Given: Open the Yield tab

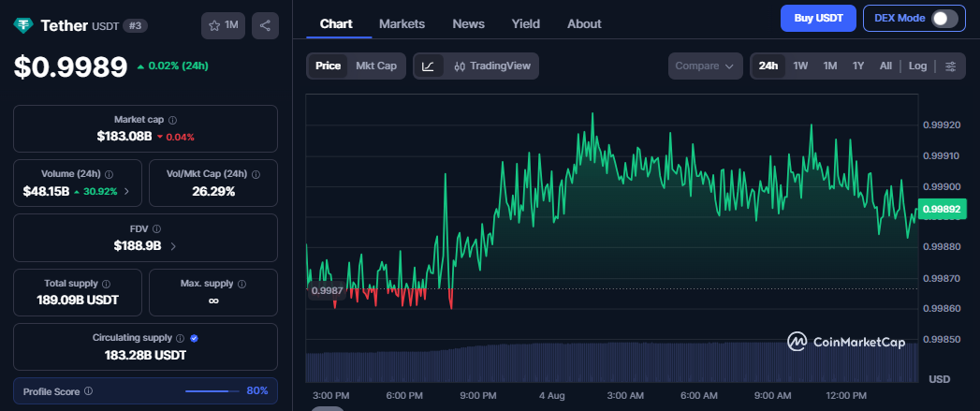Looking at the screenshot, I should pyautogui.click(x=526, y=23).
